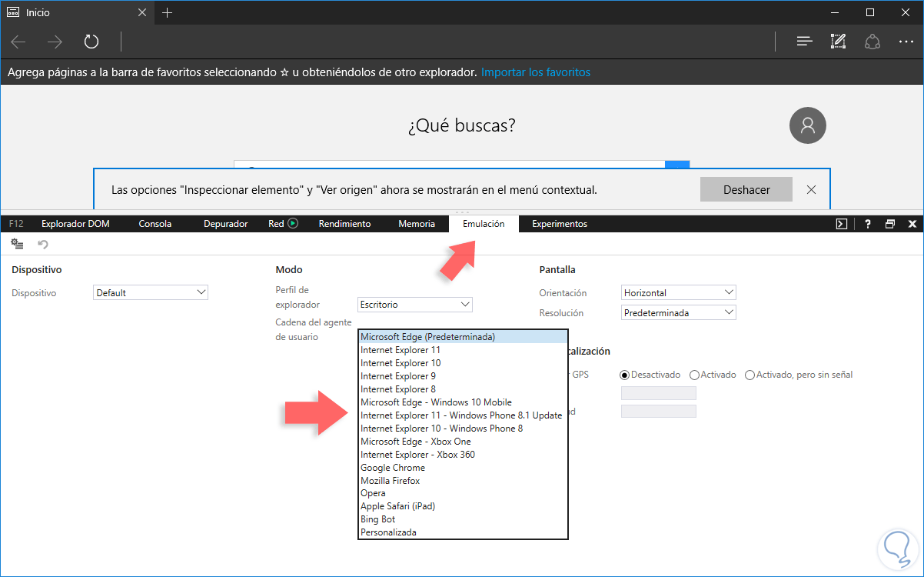The width and height of the screenshot is (924, 577).
Task: Click the Share icon in Edge toolbar
Action: (x=872, y=42)
